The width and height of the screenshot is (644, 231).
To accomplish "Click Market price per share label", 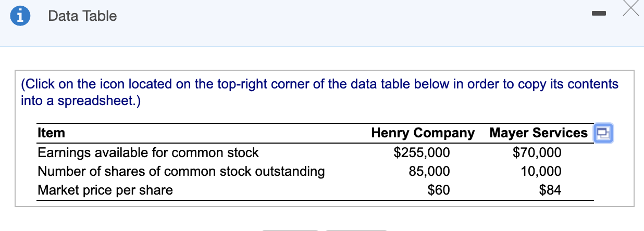I will (105, 190).
